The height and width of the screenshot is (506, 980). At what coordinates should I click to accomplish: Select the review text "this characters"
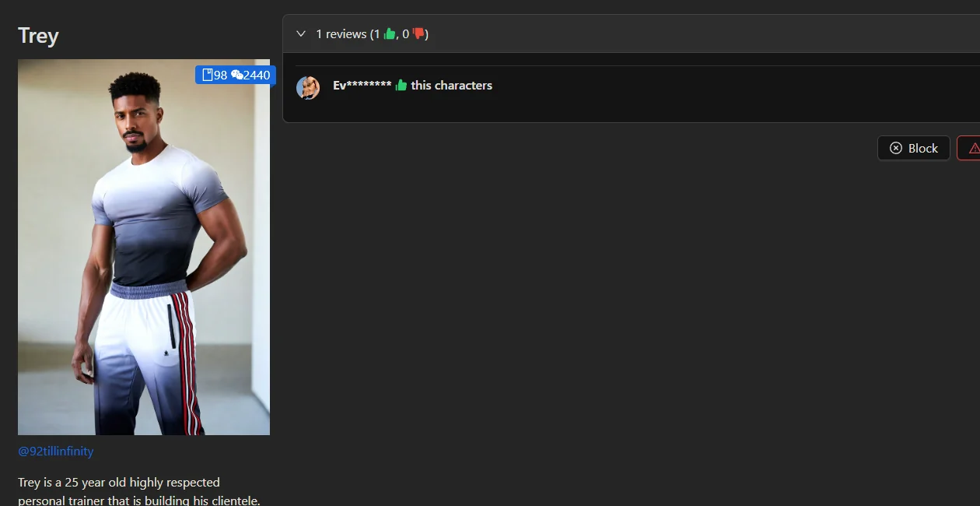click(452, 85)
